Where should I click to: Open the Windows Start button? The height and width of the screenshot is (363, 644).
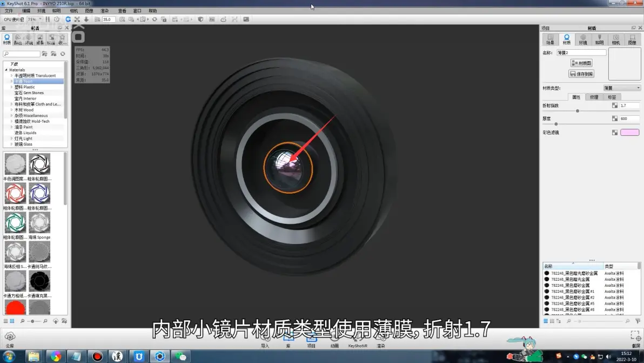point(9,356)
